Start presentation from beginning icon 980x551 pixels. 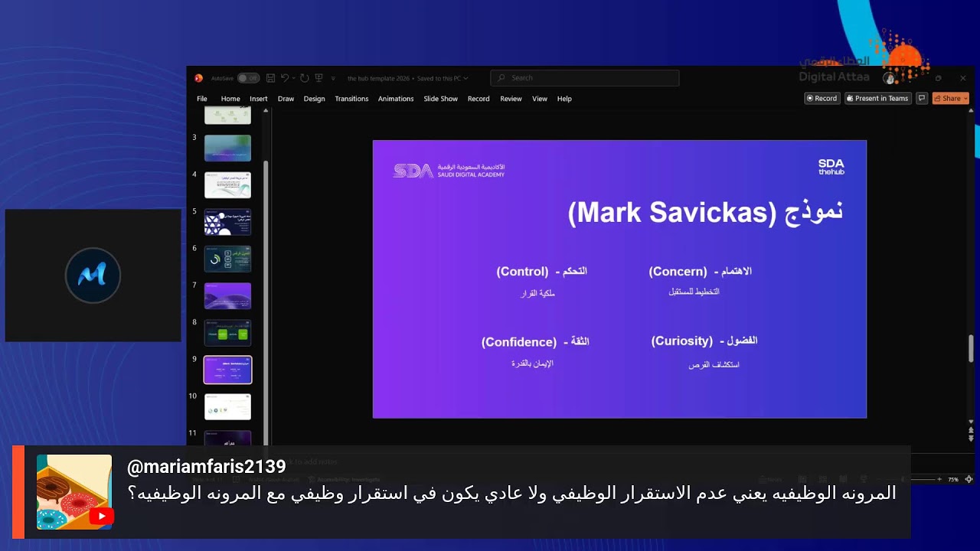point(318,78)
